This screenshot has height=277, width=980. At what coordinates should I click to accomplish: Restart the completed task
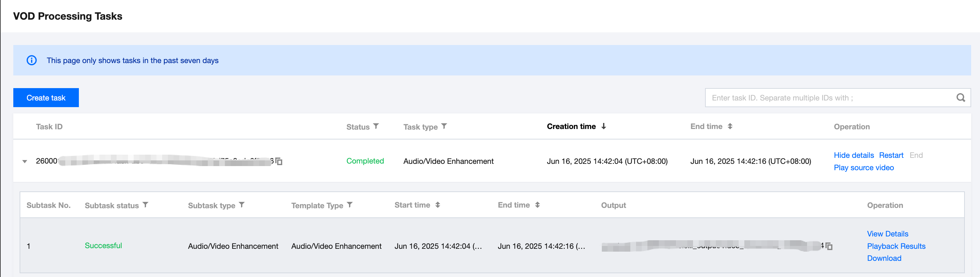click(x=891, y=155)
